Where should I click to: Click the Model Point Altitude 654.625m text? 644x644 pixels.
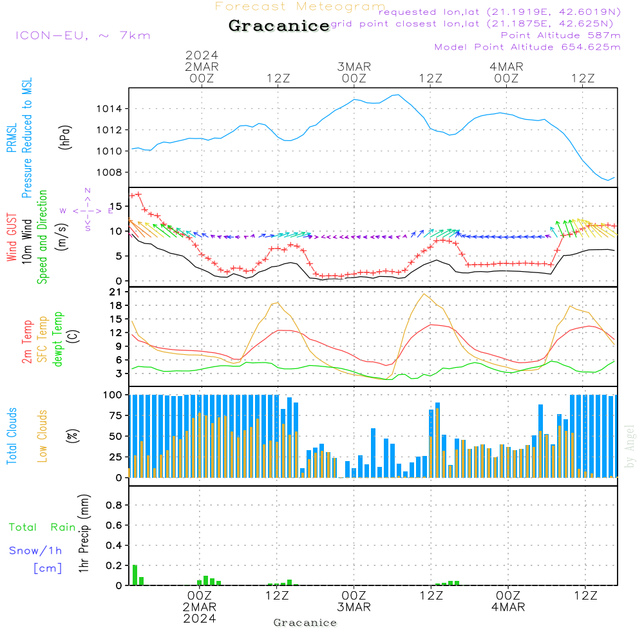pyautogui.click(x=527, y=47)
